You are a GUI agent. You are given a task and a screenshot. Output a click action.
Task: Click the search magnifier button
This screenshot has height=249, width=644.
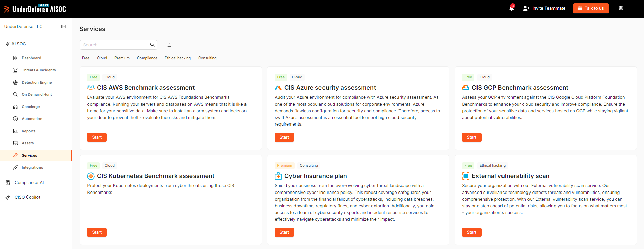point(152,45)
